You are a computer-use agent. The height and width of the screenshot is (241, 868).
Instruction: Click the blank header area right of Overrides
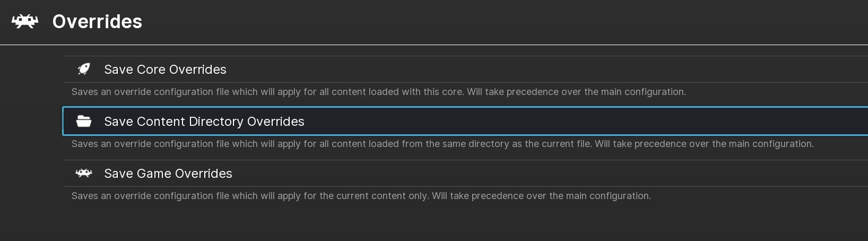tap(504, 22)
